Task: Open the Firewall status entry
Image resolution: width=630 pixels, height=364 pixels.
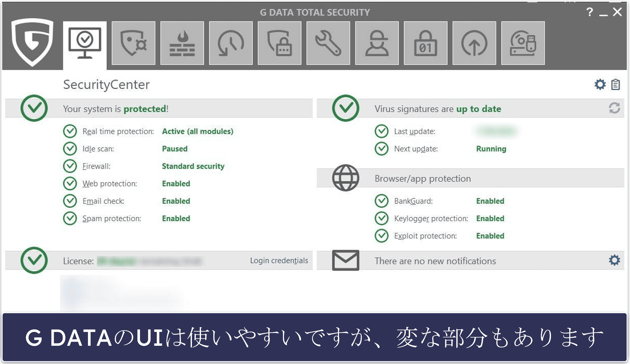Action: pos(96,166)
